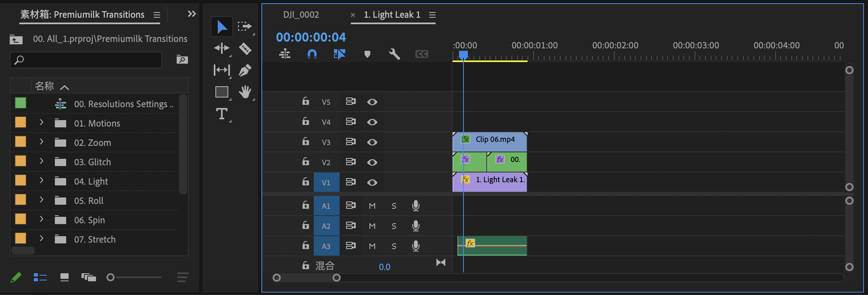
Task: Switch to the DJI_0002 sequence tab
Action: point(301,15)
